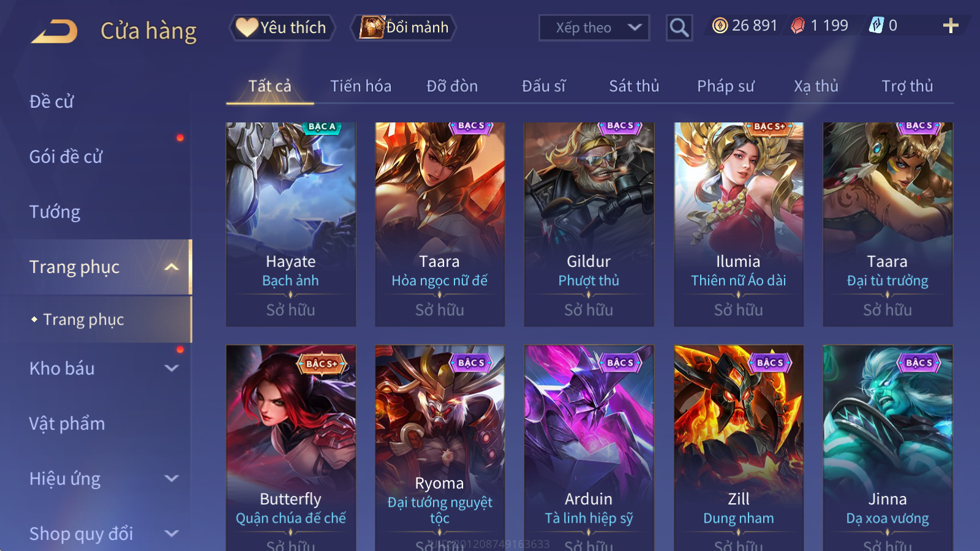980x551 pixels.
Task: Tap the blue voucher currency icon
Action: [x=876, y=25]
